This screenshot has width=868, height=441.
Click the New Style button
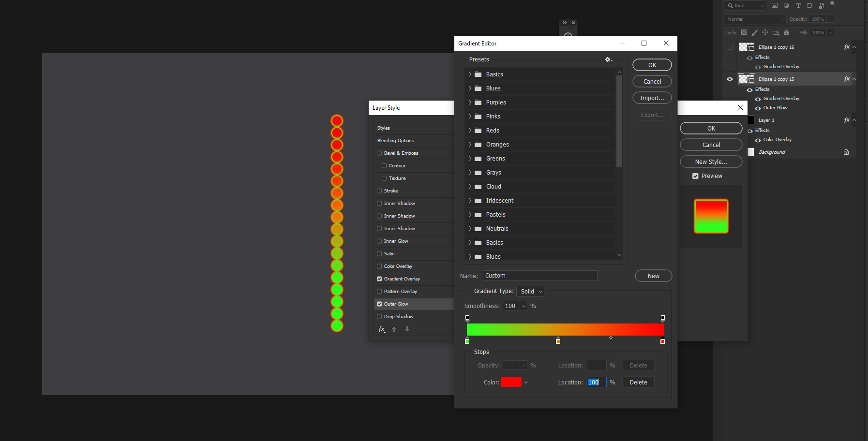(x=711, y=162)
